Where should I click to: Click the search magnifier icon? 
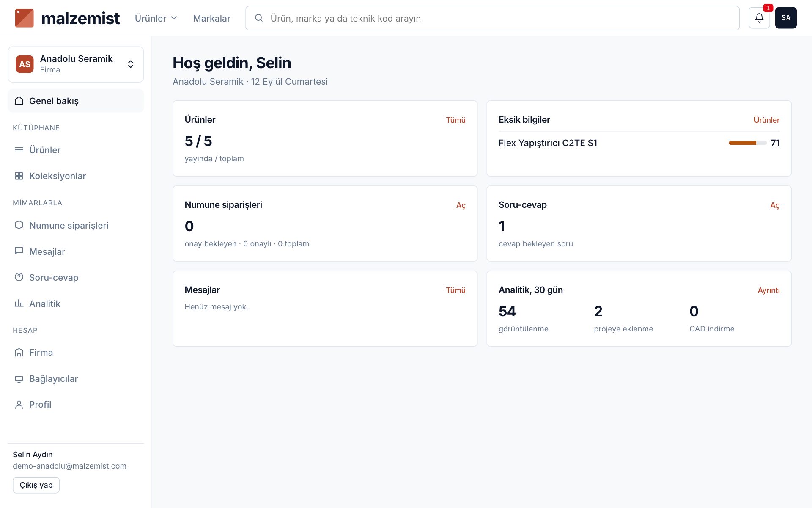(x=259, y=18)
